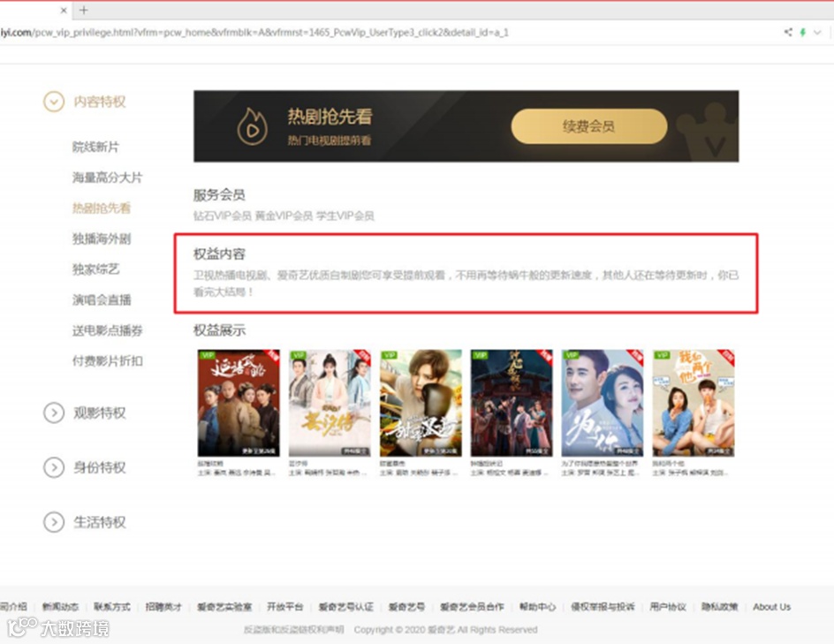Open 侵权举报与投诉 footer link
This screenshot has width=834, height=644.
click(603, 607)
